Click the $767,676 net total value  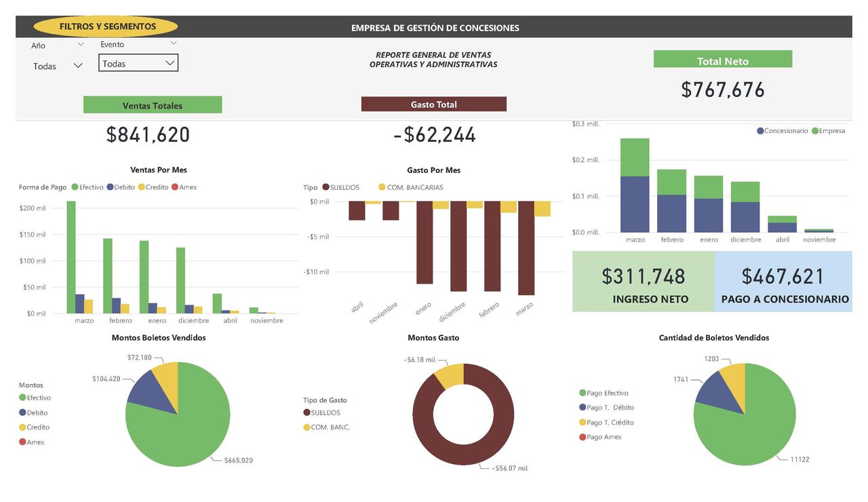(x=723, y=90)
